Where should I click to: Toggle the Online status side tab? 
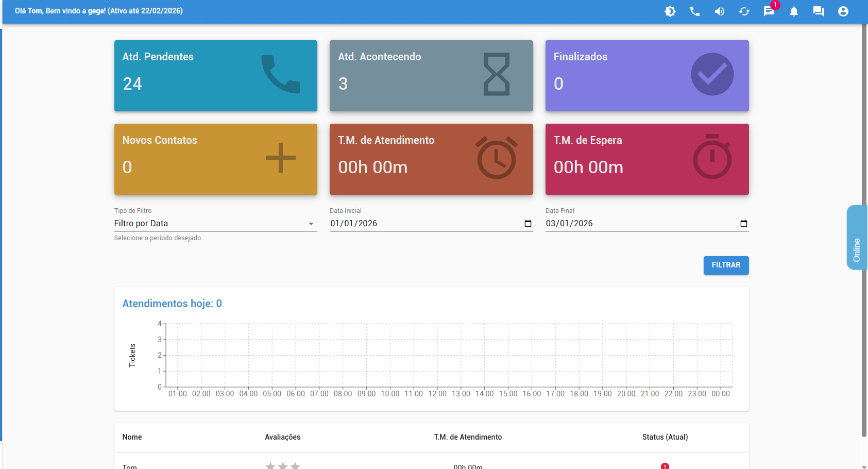(x=857, y=237)
